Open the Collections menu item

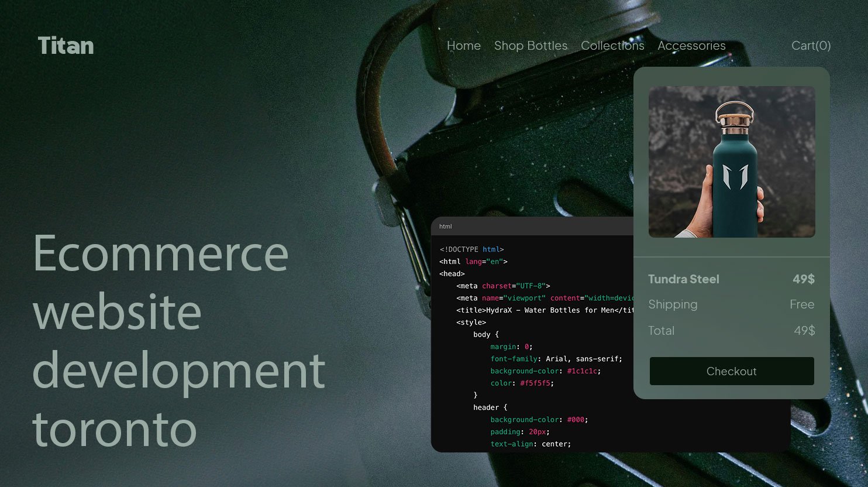pyautogui.click(x=612, y=46)
